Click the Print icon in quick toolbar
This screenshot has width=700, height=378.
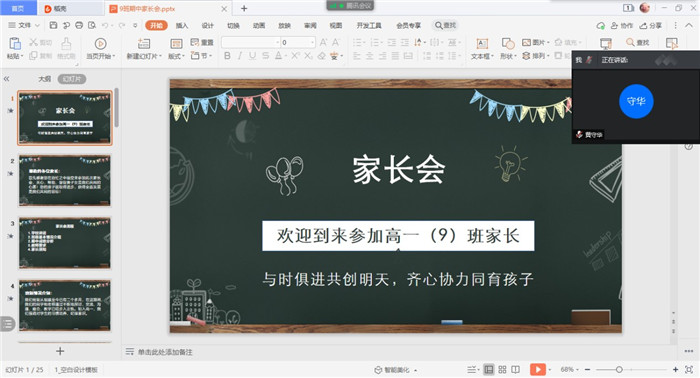point(79,25)
